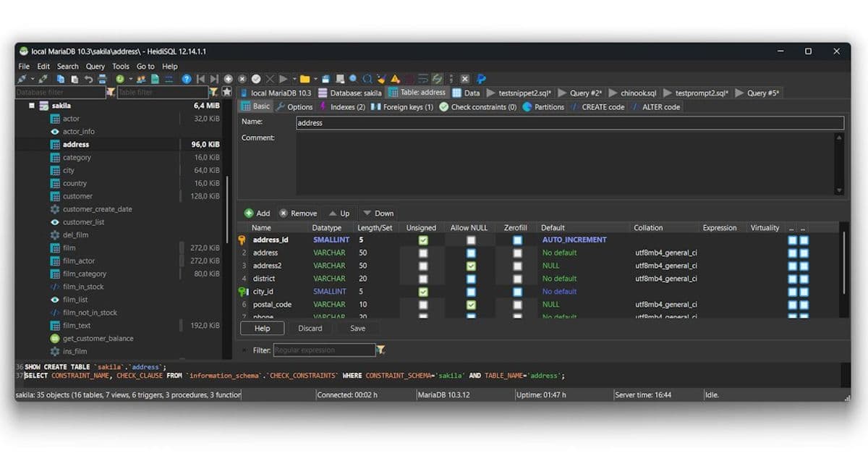868x456 pixels.
Task: Toggle Unsigned checkbox for address_id
Action: pos(423,240)
